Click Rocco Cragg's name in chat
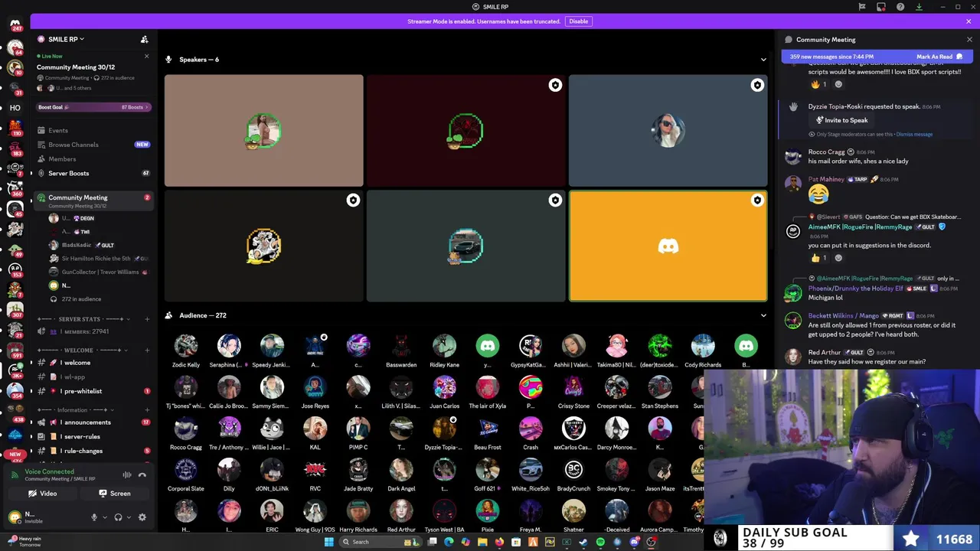Viewport: 980px width, 551px height. (826, 152)
